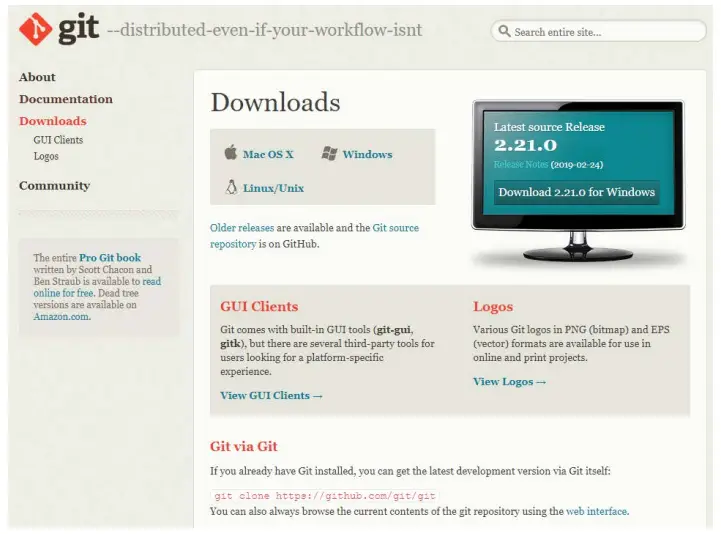
Task: Click the Linux penguin icon
Action: 232,187
